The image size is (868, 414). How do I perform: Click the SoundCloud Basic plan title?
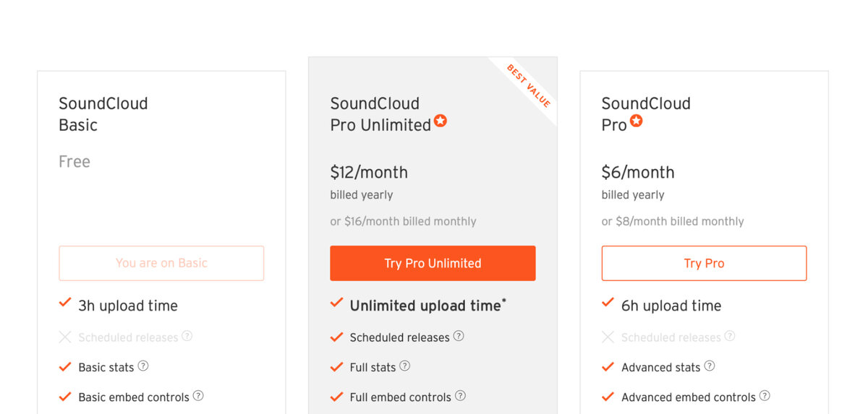103,114
